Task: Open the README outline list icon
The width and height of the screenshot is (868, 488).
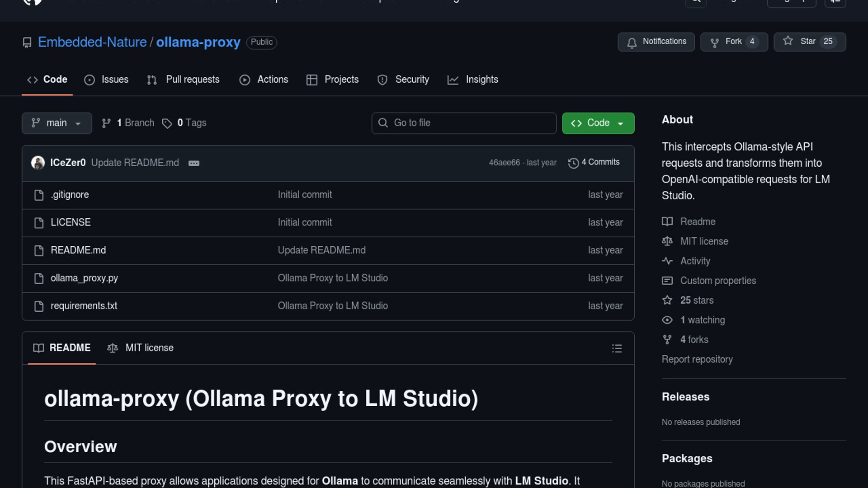Action: (x=617, y=348)
